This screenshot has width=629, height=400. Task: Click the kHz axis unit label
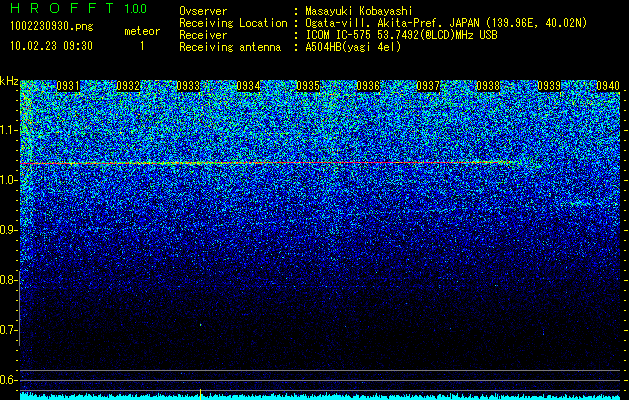(x=9, y=81)
